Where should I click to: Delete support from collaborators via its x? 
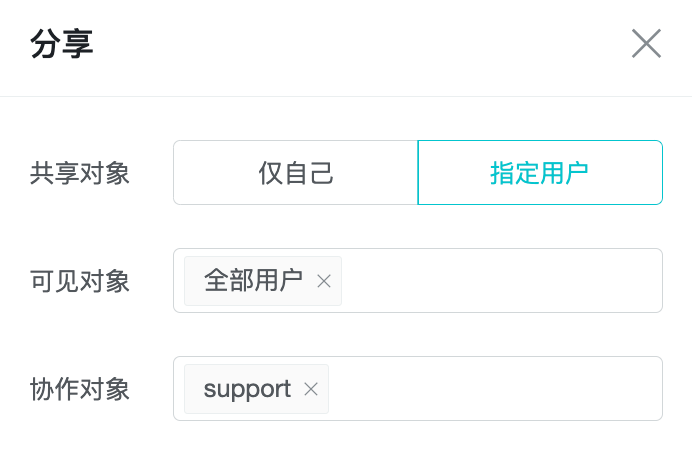pos(311,389)
